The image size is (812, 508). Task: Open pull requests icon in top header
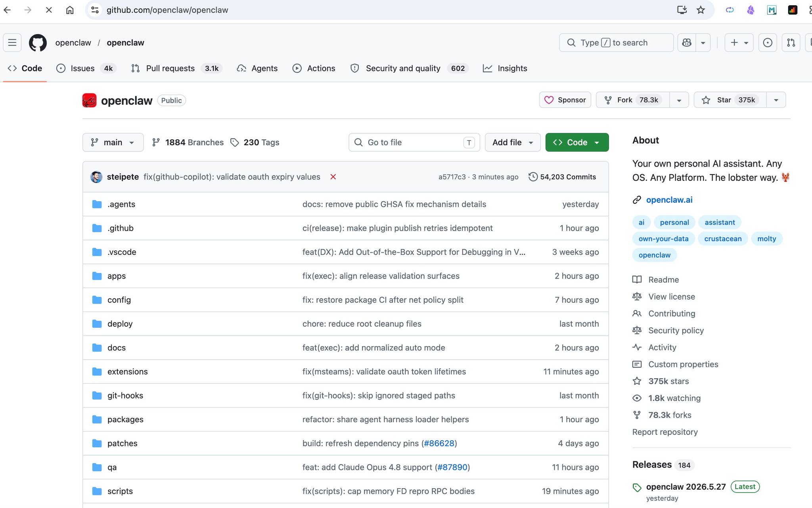[791, 42]
